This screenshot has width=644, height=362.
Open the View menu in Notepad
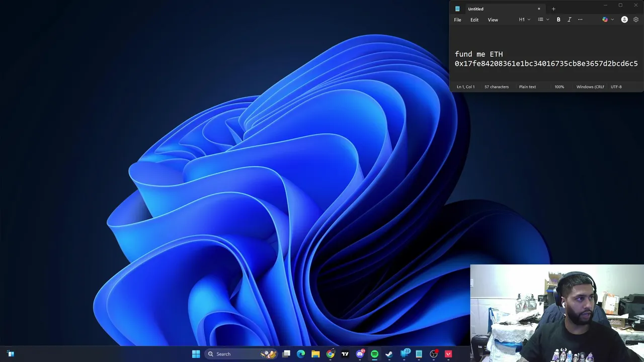click(x=493, y=20)
